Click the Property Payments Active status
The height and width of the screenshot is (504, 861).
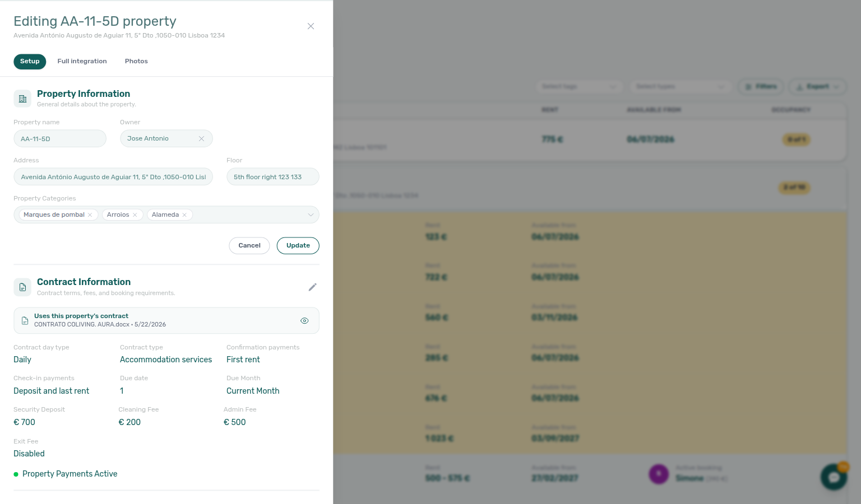70,474
